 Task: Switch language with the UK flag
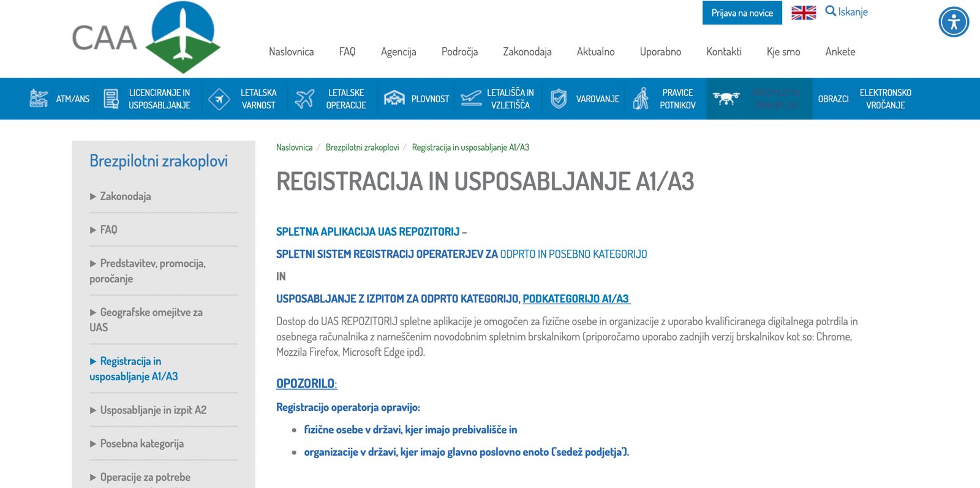[804, 13]
